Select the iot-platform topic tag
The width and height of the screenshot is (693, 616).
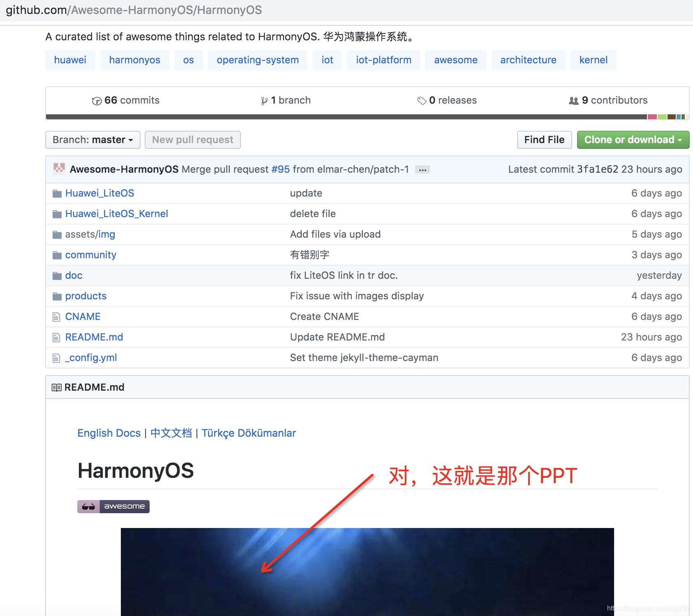(383, 60)
